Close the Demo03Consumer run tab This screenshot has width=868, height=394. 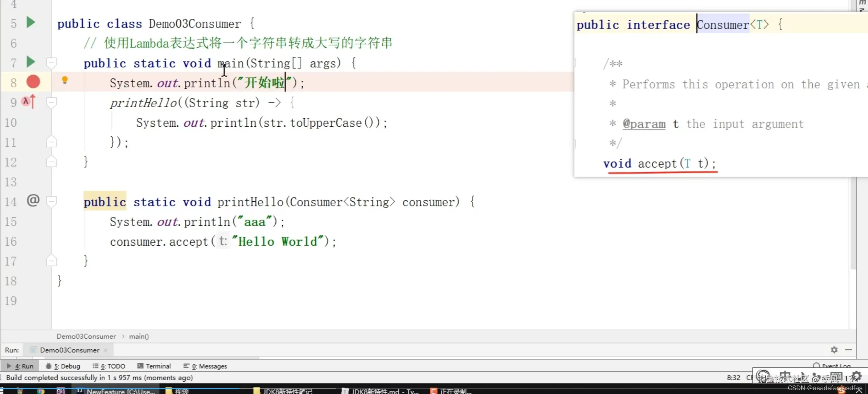pos(105,350)
